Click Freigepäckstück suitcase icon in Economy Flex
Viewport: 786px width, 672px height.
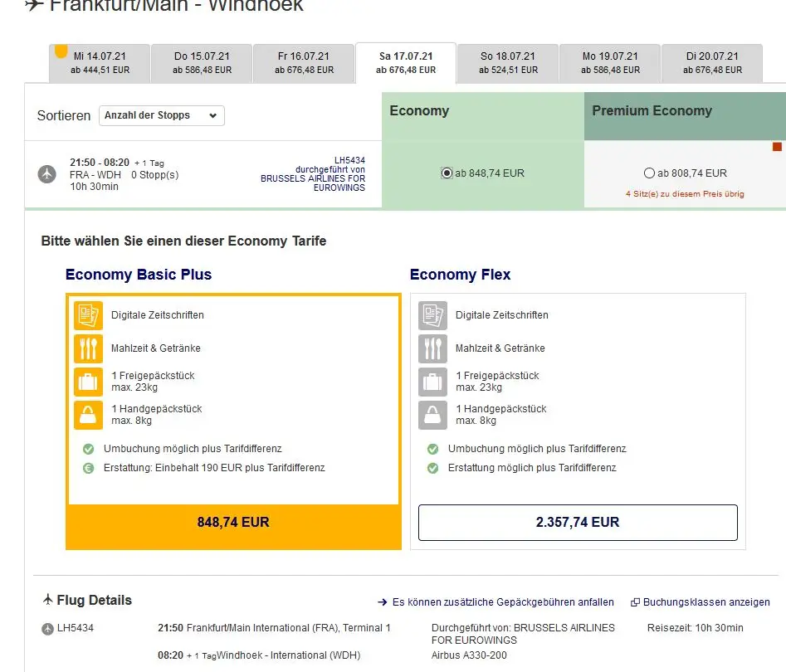click(432, 382)
